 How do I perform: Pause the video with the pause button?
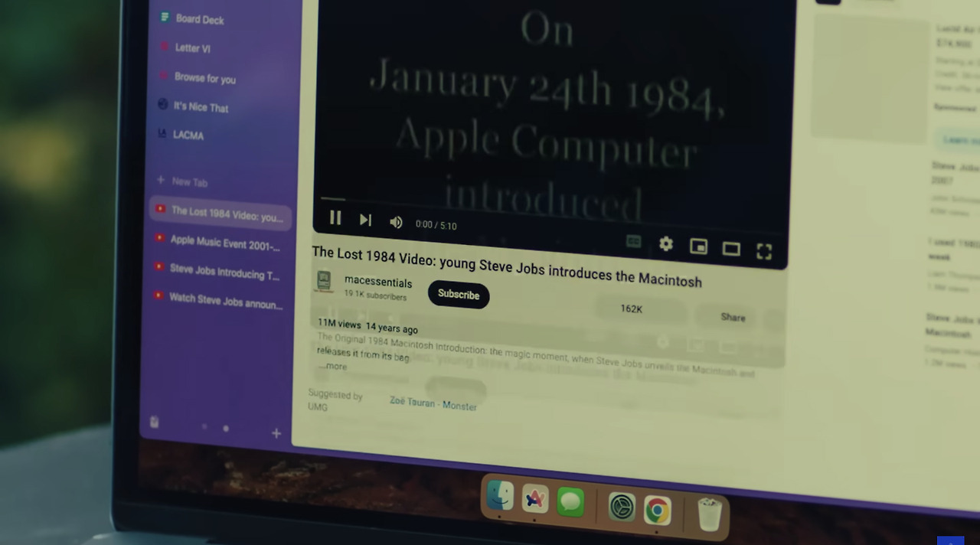pos(335,218)
